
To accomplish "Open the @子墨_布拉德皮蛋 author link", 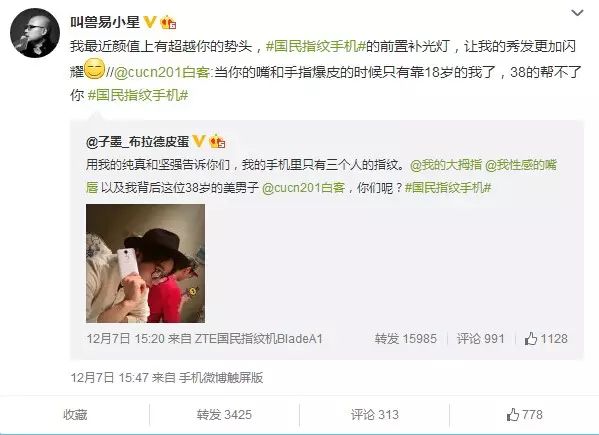I will click(x=138, y=142).
